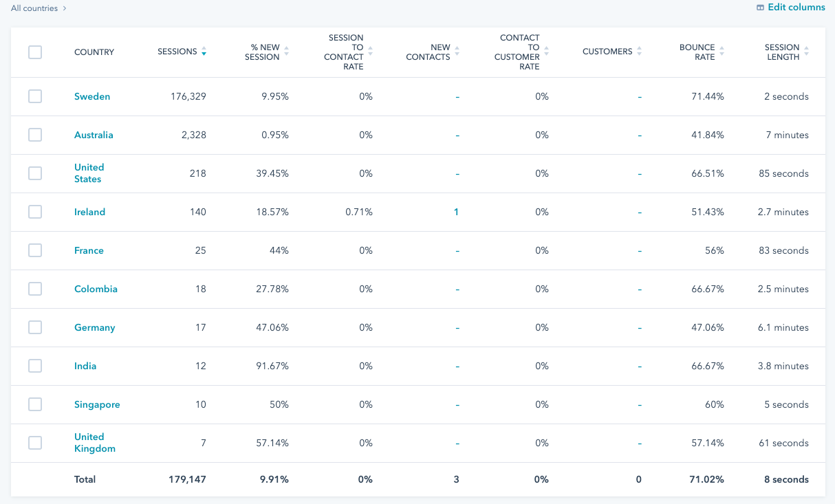View the 1 new contact for Ireland
Image resolution: width=835 pixels, height=504 pixels.
pos(456,212)
